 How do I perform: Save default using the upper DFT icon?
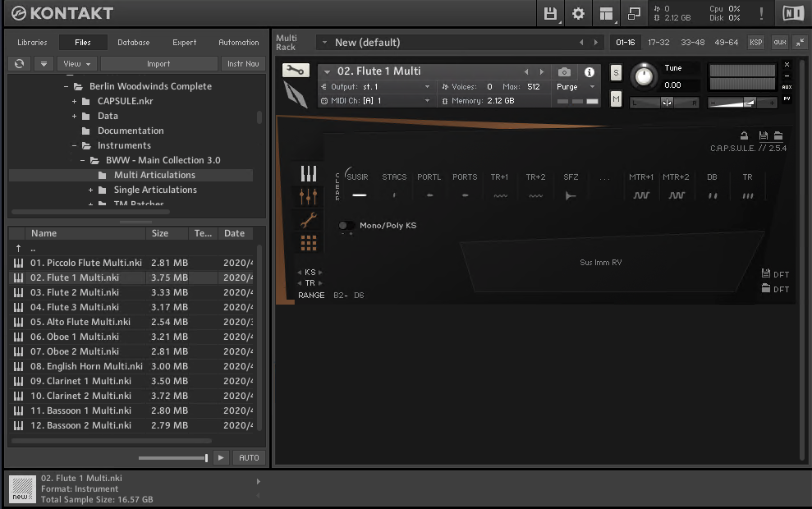click(766, 273)
